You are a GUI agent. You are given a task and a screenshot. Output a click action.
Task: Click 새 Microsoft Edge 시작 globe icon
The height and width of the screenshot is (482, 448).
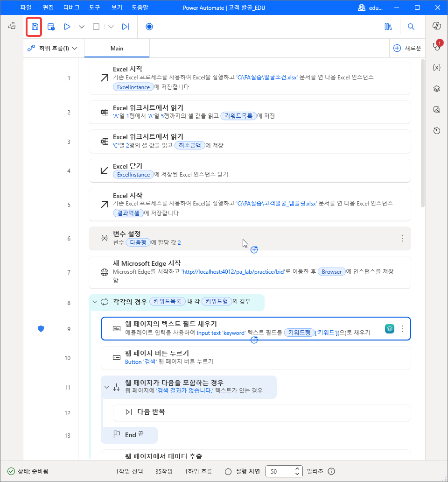click(x=105, y=272)
